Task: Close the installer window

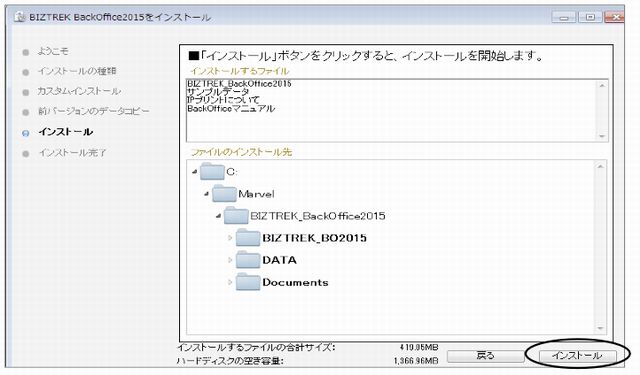Action: coord(614,17)
